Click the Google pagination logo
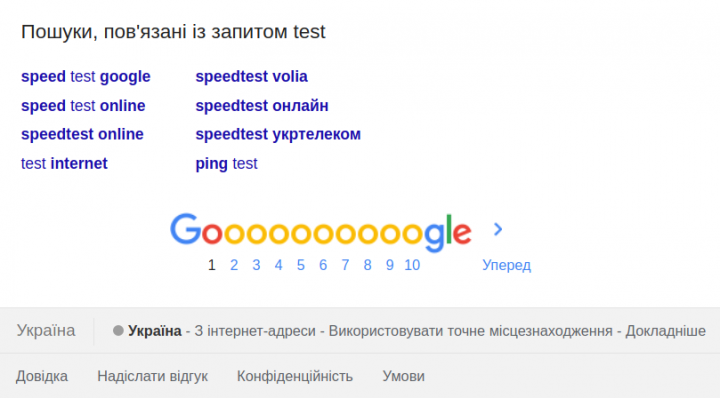Viewport: 720px width, 398px height. point(321,232)
